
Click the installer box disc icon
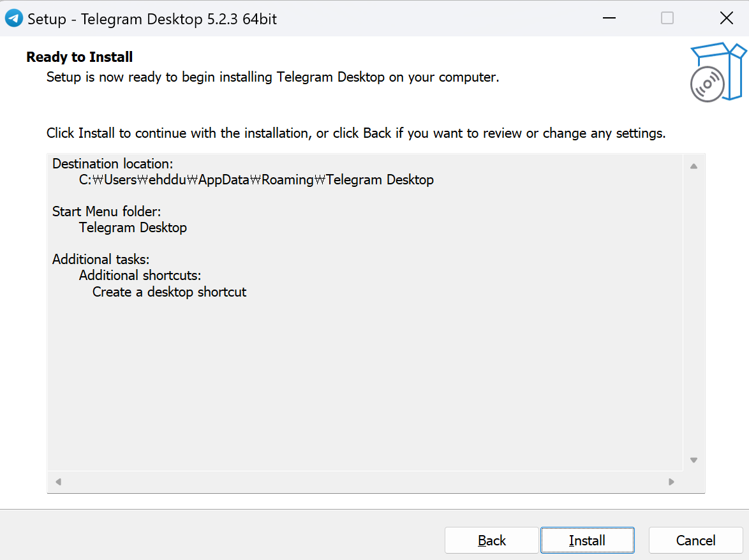pos(718,72)
